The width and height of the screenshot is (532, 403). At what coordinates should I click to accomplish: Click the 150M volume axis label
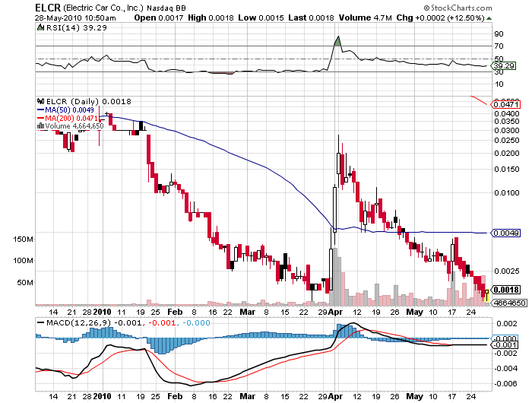(x=23, y=240)
